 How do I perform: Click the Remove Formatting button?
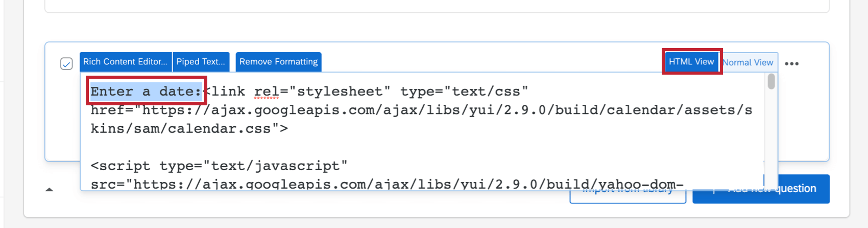pyautogui.click(x=278, y=62)
